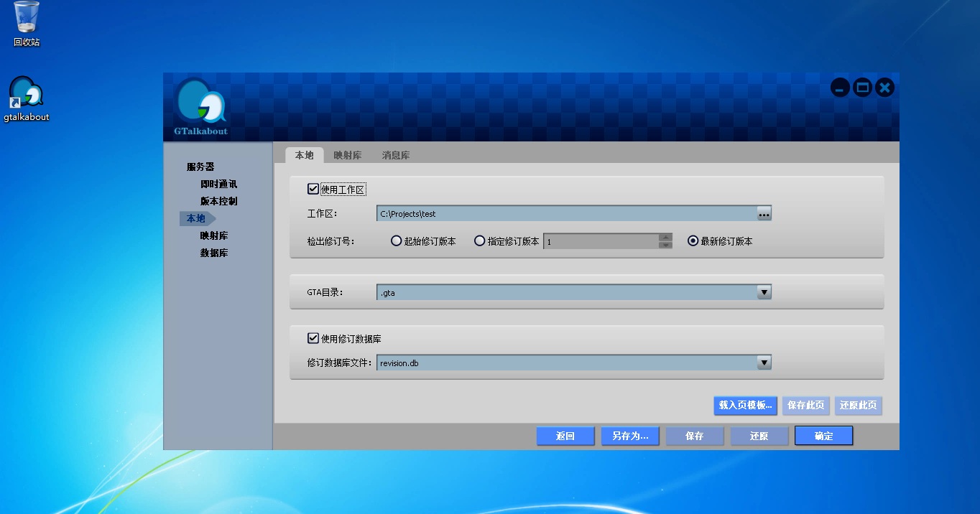Click the 另存为... button
Screen dimensions: 980x514
pos(630,436)
